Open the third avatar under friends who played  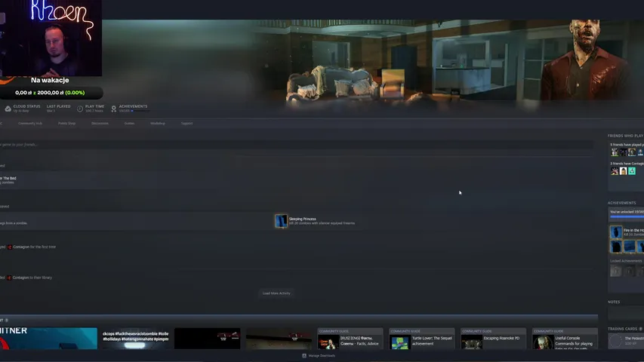point(632,152)
